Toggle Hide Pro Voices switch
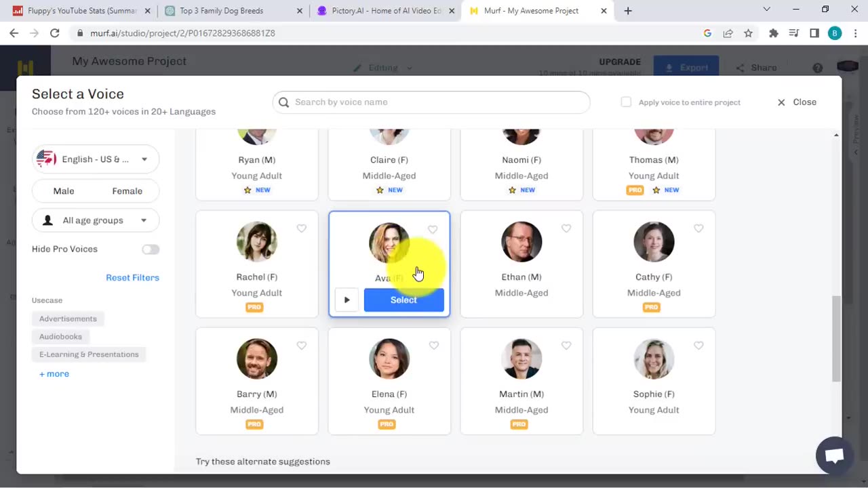868x488 pixels. 151,249
